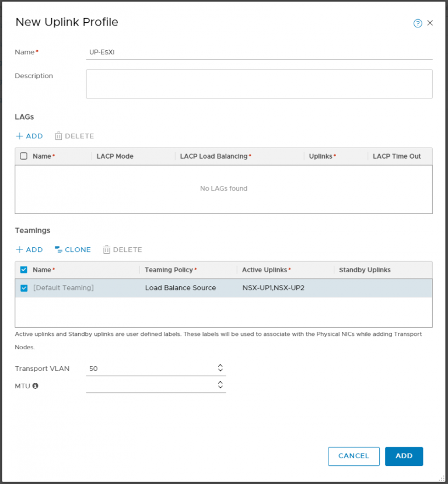Click the Active Uplinks column header

(x=266, y=270)
